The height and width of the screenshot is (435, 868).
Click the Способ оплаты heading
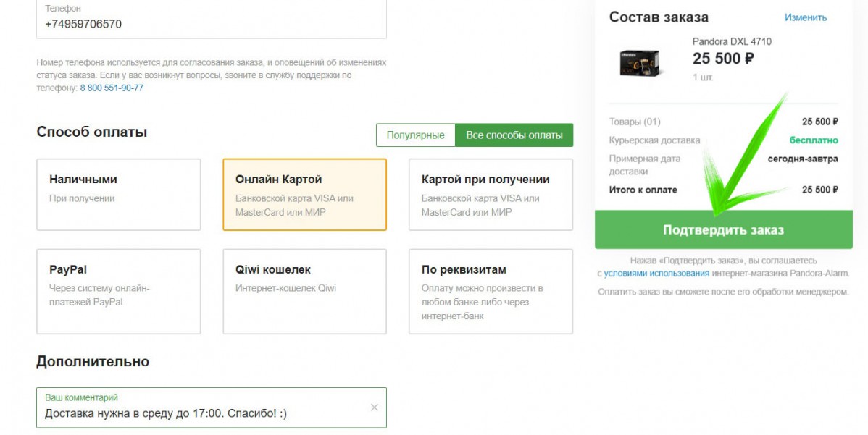point(92,132)
